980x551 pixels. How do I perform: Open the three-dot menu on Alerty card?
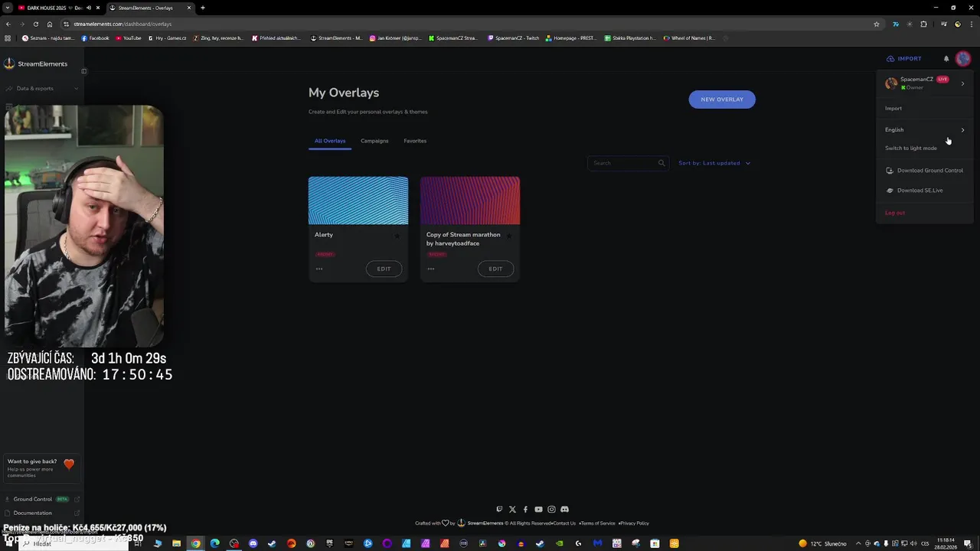[319, 269]
